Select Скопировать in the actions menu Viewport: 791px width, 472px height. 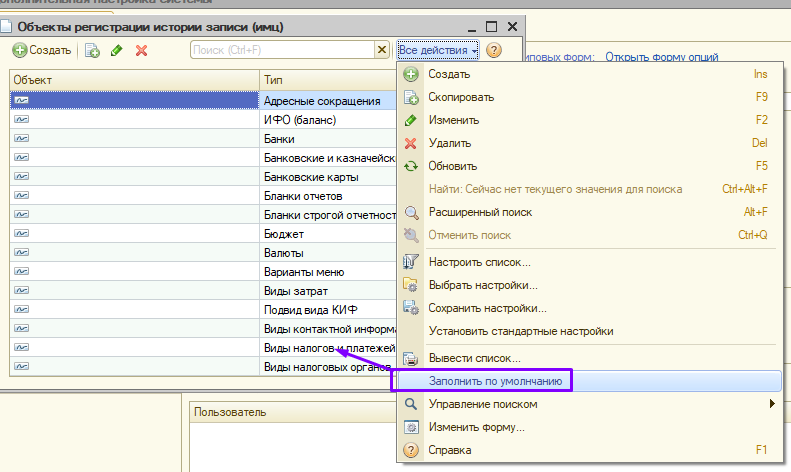point(461,97)
